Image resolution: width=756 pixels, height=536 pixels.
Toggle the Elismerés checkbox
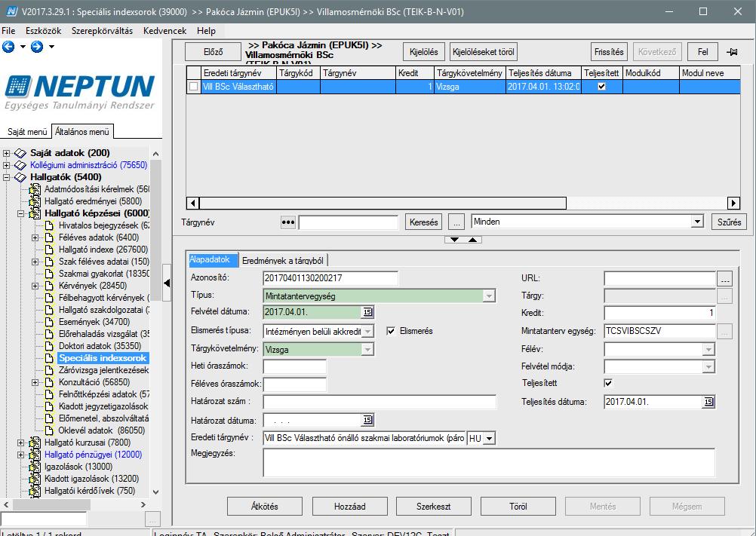point(391,331)
